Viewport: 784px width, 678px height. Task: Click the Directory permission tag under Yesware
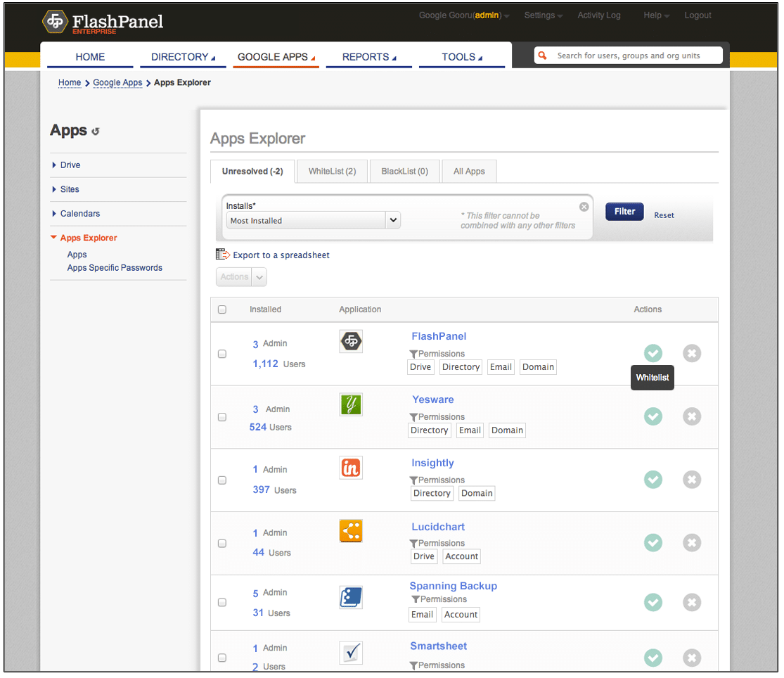coord(430,430)
